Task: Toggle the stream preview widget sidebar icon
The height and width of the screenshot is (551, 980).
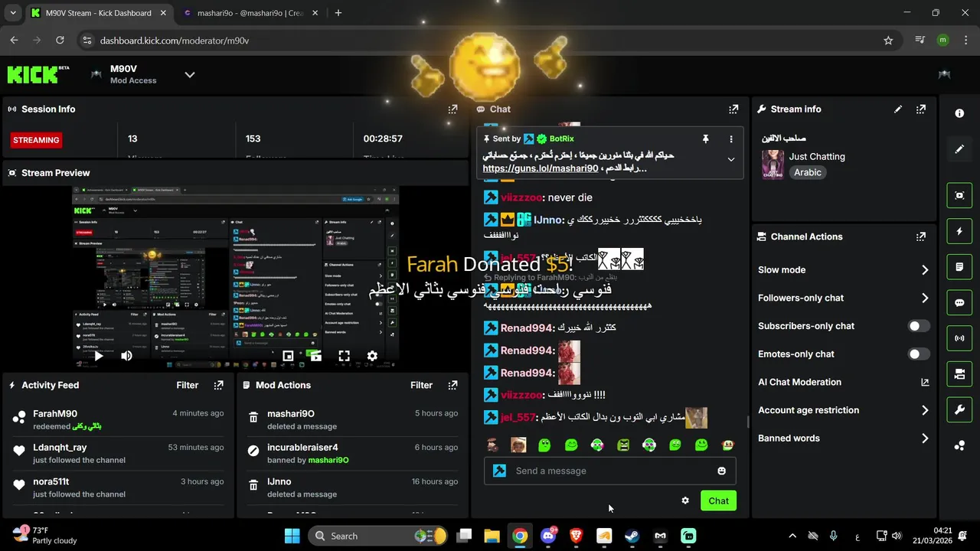Action: point(959,195)
